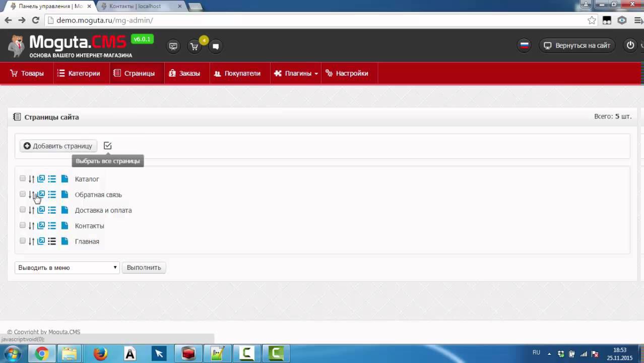644x363 pixels.
Task: Click the RU language indicator in tray
Action: tap(536, 353)
